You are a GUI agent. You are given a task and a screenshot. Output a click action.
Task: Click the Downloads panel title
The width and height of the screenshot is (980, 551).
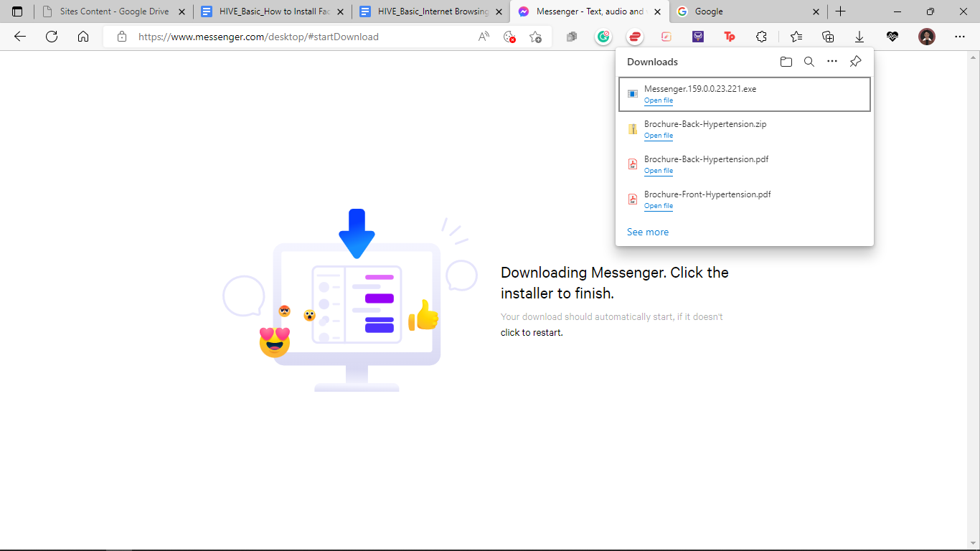click(652, 62)
